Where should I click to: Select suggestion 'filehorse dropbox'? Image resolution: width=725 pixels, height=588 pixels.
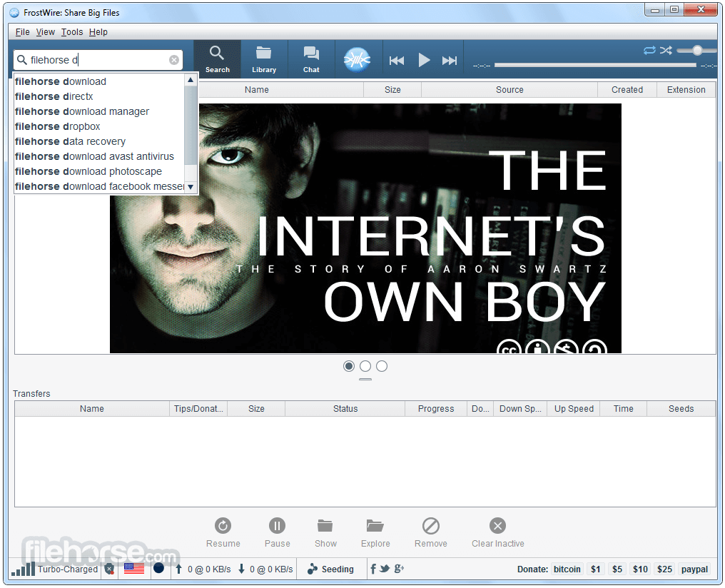coord(99,126)
